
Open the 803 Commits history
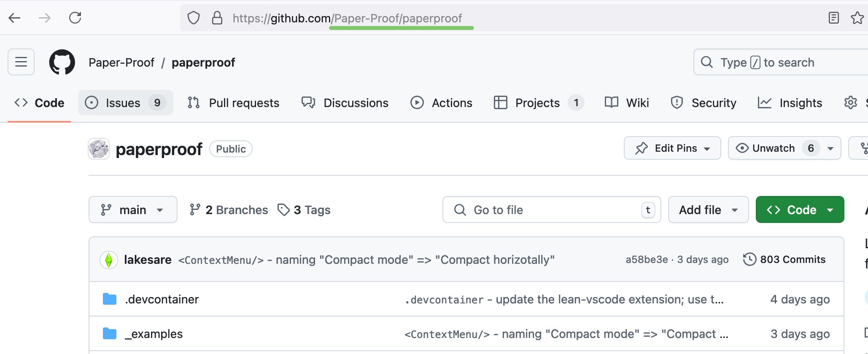[x=784, y=259]
